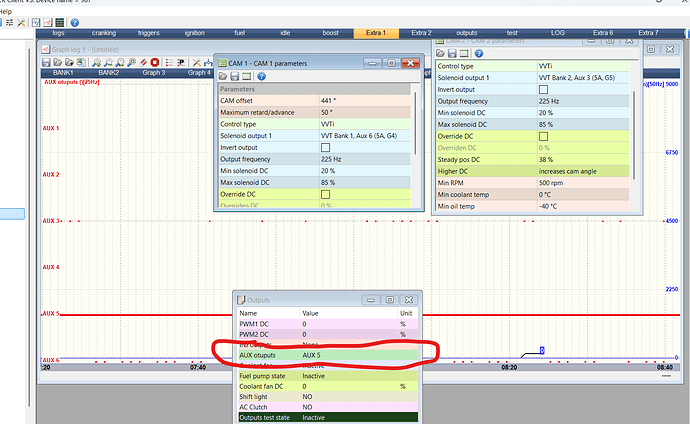Open graph log tools via crossed wrench icon
Viewport: 690px width, 424px height.
pos(196,62)
